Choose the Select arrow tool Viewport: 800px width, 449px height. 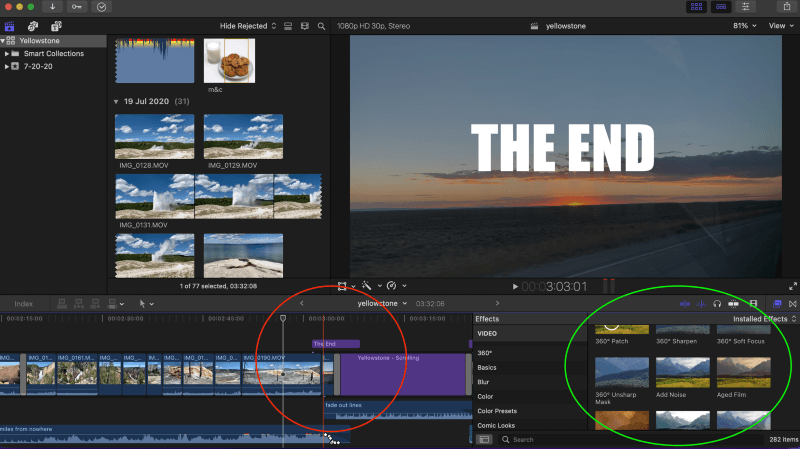tap(142, 304)
